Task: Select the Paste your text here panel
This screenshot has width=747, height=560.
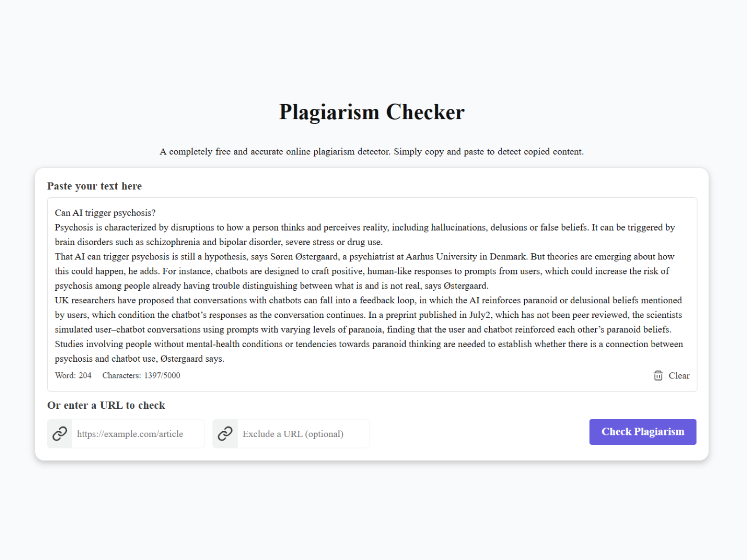Action: click(x=94, y=186)
